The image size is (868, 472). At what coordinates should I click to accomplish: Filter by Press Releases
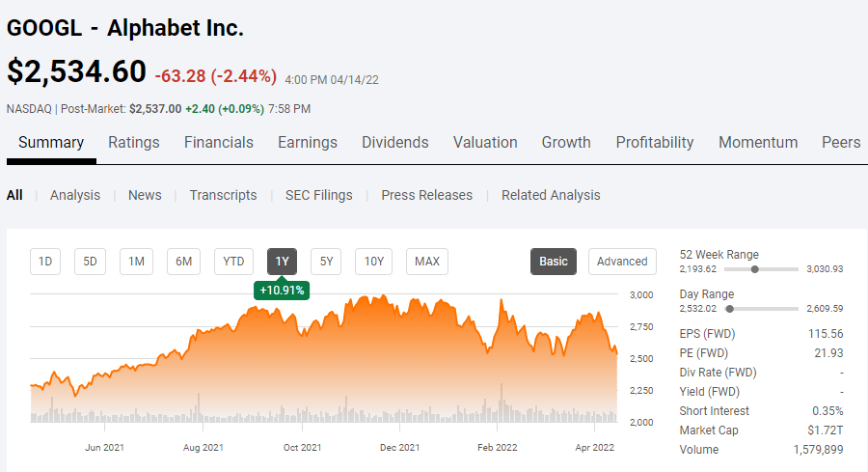(427, 195)
